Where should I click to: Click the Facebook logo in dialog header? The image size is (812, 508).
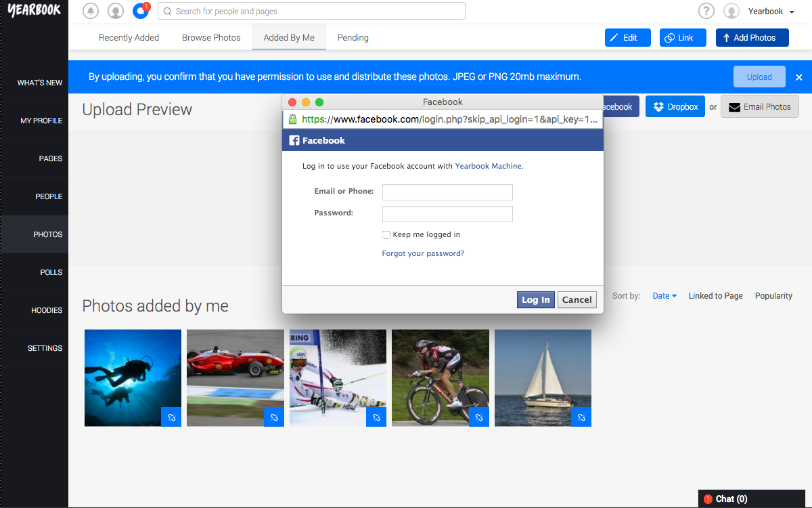294,140
